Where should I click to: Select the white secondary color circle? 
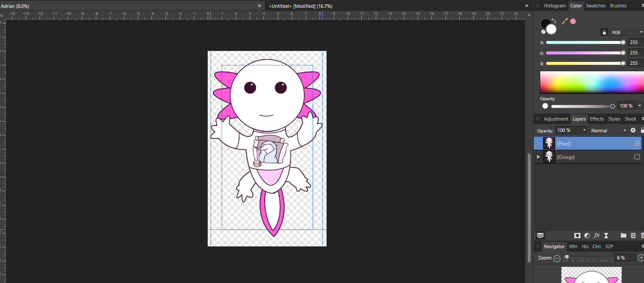pos(551,29)
